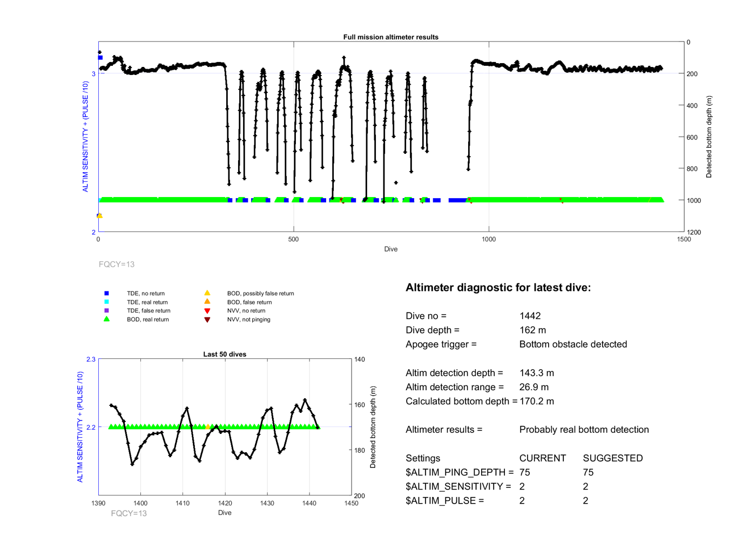Click the 'Apogee trigger =' label
756x557 pixels.
tap(441, 344)
